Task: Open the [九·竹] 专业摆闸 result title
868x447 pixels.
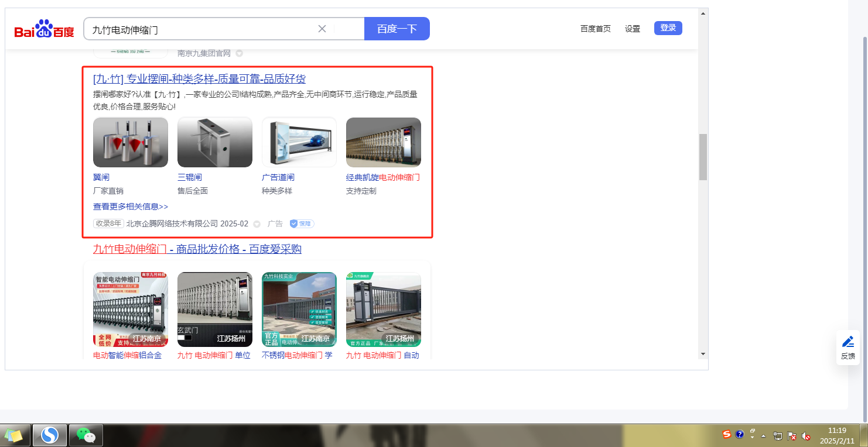Action: (199, 79)
